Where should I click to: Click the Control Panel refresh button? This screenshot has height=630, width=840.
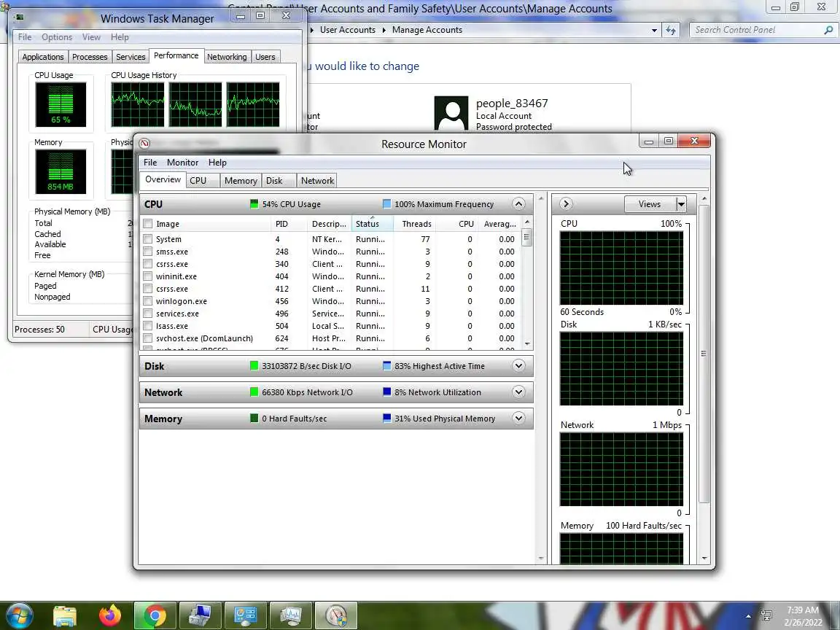coord(671,30)
